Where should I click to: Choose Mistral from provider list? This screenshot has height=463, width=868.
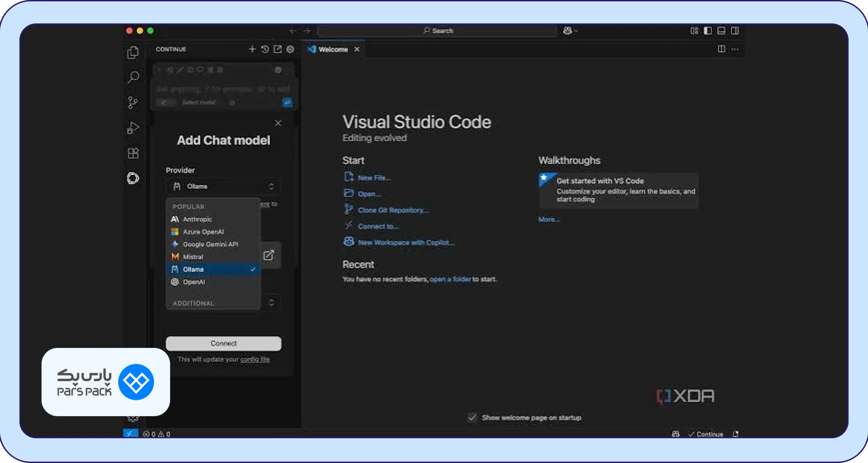pyautogui.click(x=213, y=257)
